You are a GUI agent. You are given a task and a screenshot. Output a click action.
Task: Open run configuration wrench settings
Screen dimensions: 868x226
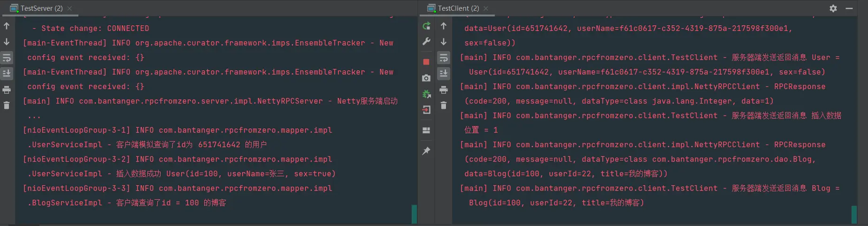(x=426, y=42)
